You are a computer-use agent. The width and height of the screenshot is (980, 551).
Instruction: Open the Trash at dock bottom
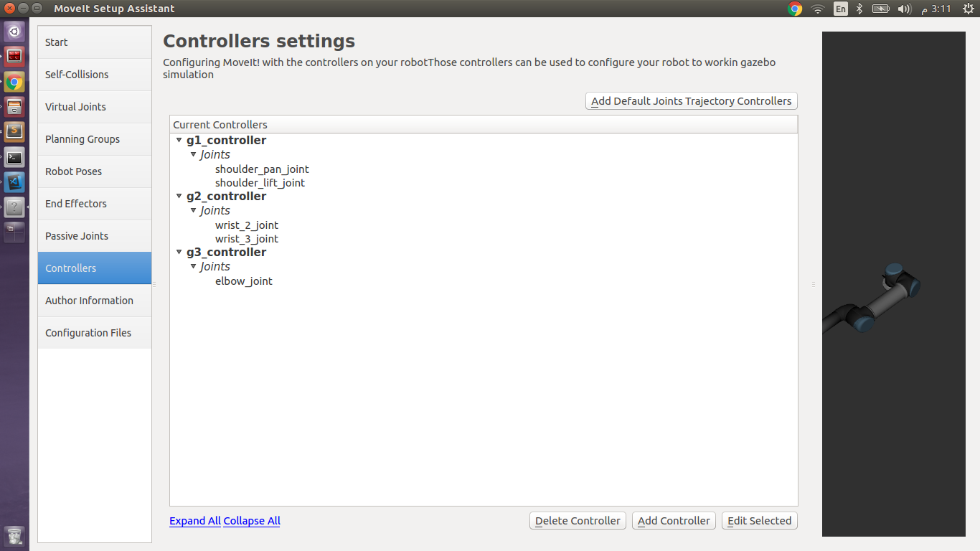tap(14, 535)
